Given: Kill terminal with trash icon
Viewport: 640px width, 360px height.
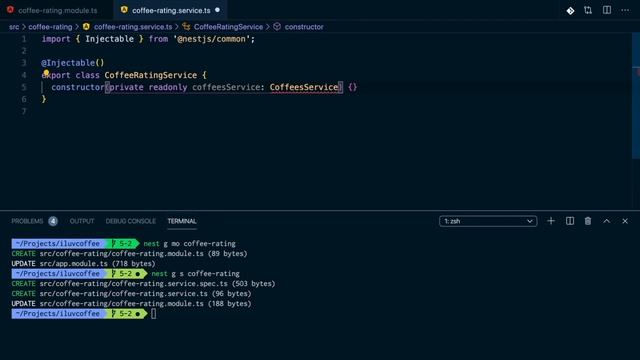Looking at the screenshot, I should point(588,221).
